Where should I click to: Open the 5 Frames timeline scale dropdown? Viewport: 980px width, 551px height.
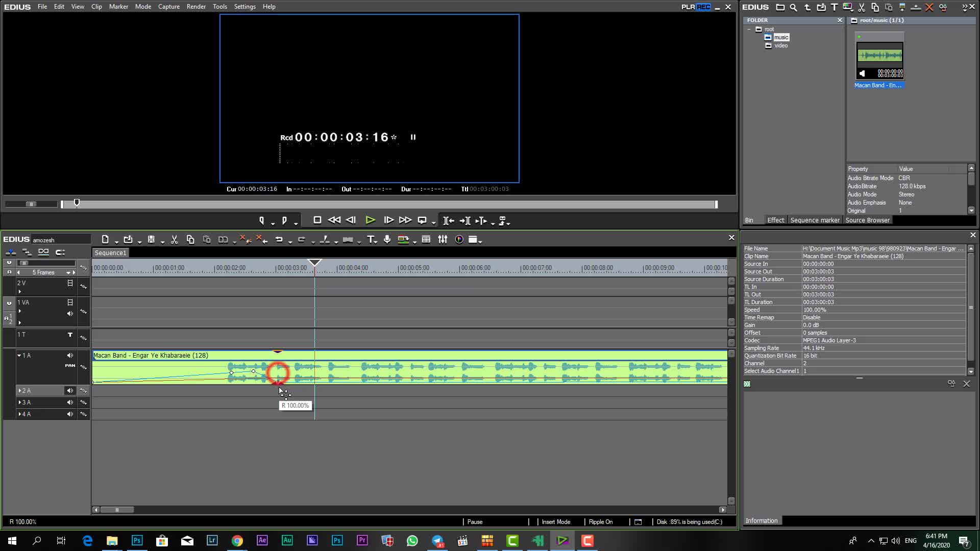coord(68,272)
